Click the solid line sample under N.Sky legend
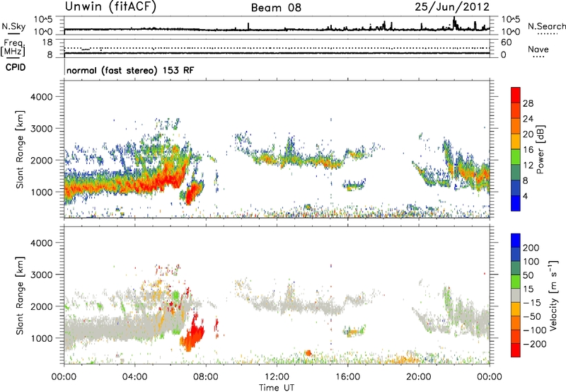Image resolution: width=566 pixels, height=392 pixels. 13,34
